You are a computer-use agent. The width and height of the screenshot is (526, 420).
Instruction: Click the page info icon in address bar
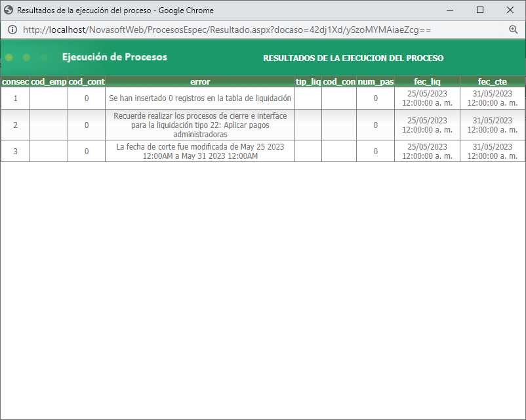click(12, 29)
